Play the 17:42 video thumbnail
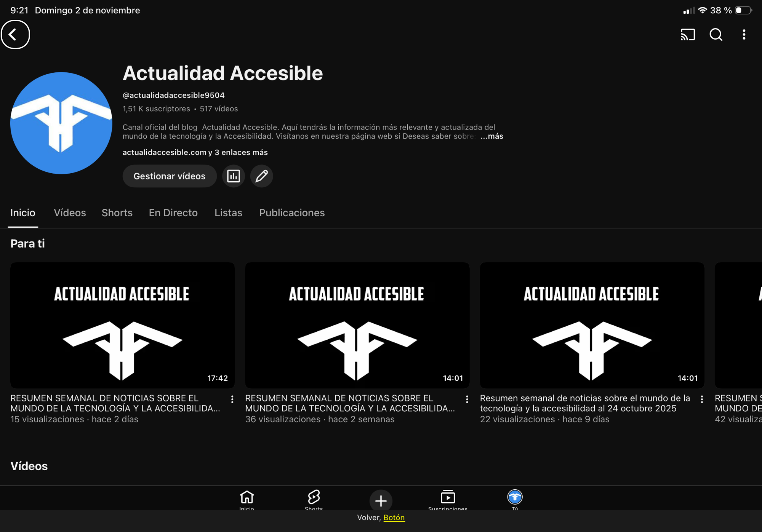Viewport: 762px width, 532px height. pyautogui.click(x=122, y=325)
